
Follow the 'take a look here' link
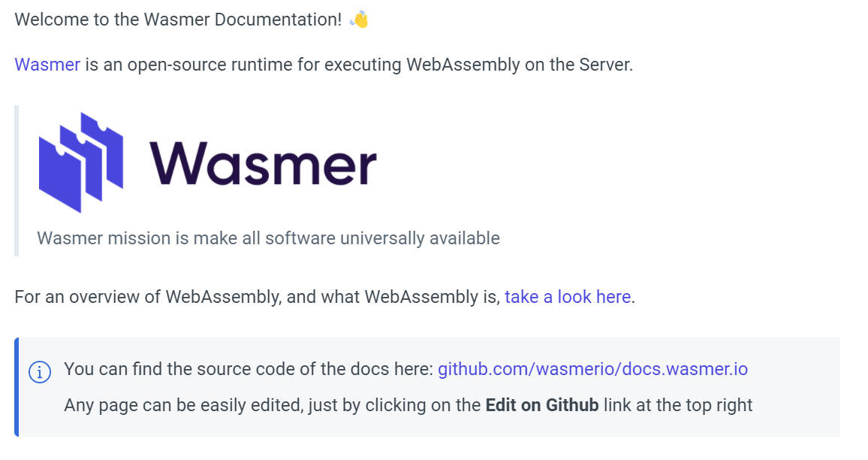click(568, 297)
